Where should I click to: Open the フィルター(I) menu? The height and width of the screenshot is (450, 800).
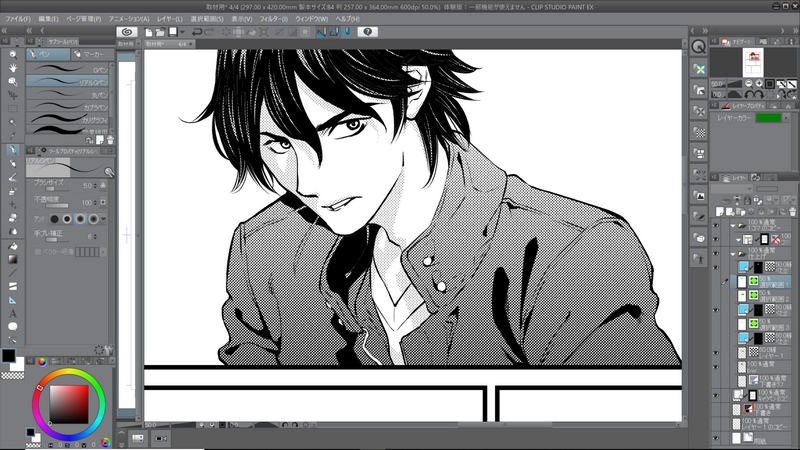click(x=273, y=19)
